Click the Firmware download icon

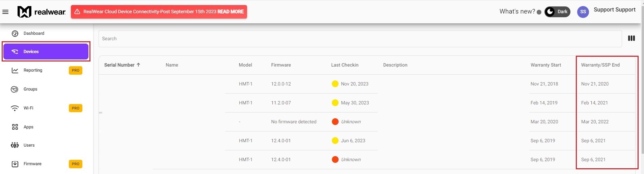(x=15, y=164)
